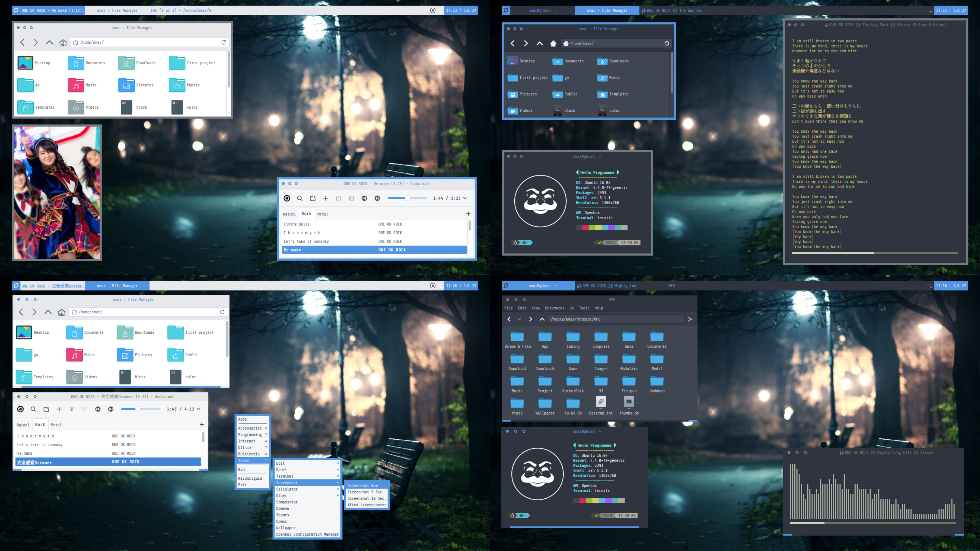Image resolution: width=980 pixels, height=551 pixels.
Task: Click feh [1 of 1] taskbar button
Action: pos(182,10)
